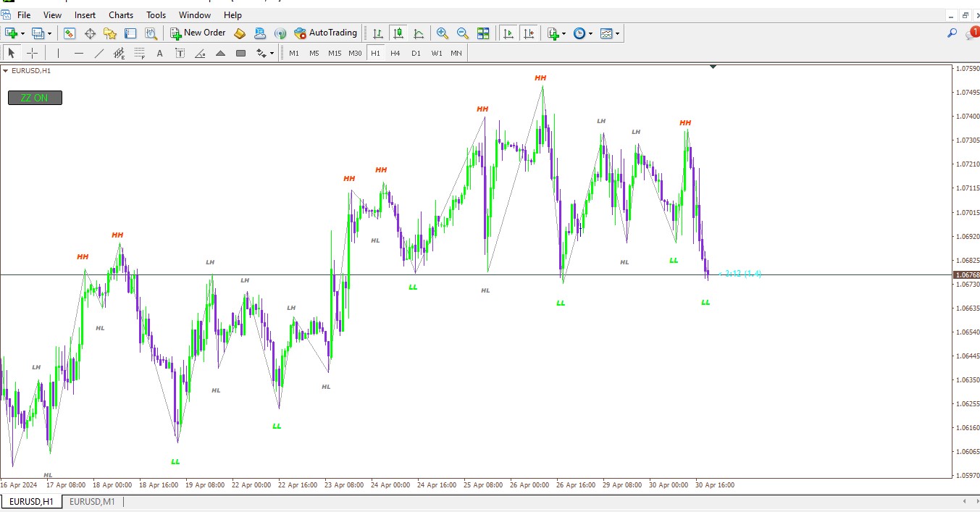
Task: Open the EURUSD,H1 chart title triangle
Action: click(x=6, y=70)
